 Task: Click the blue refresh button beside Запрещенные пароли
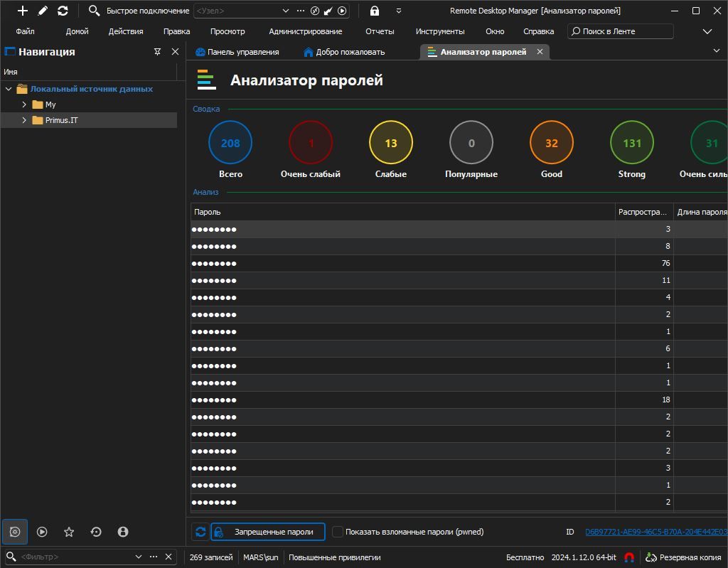200,532
